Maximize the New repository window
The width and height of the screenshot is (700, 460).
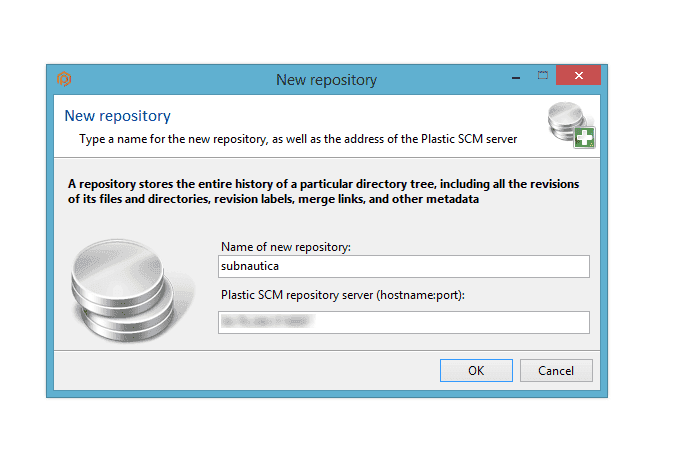[542, 76]
